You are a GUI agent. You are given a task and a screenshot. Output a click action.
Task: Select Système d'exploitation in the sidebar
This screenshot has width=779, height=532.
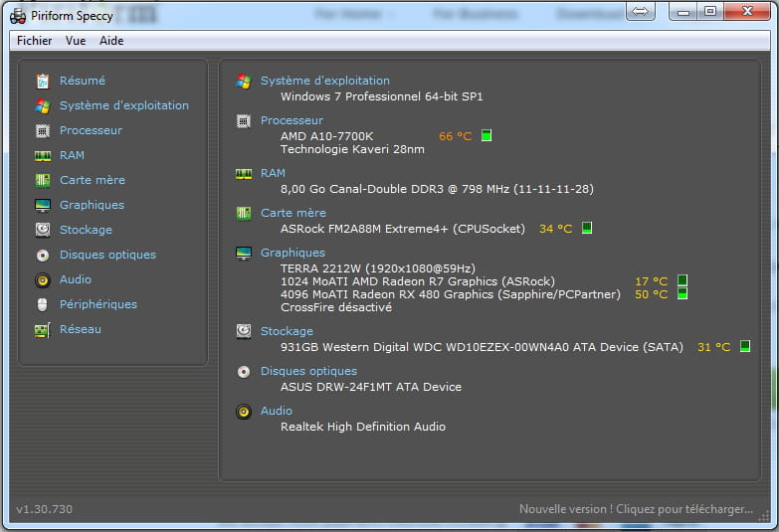(123, 105)
